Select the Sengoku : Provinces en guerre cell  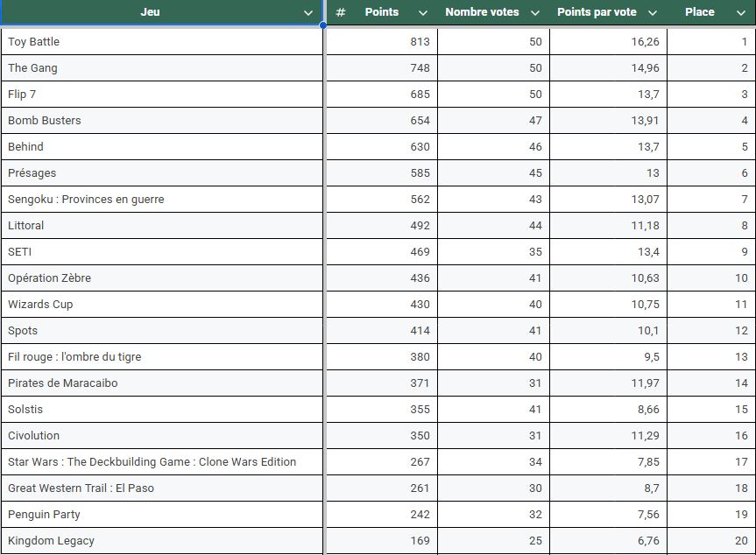point(162,199)
